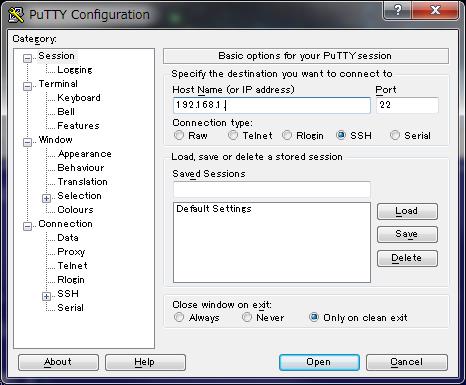466x385 pixels.
Task: Open the Logging category
Action: click(x=75, y=70)
